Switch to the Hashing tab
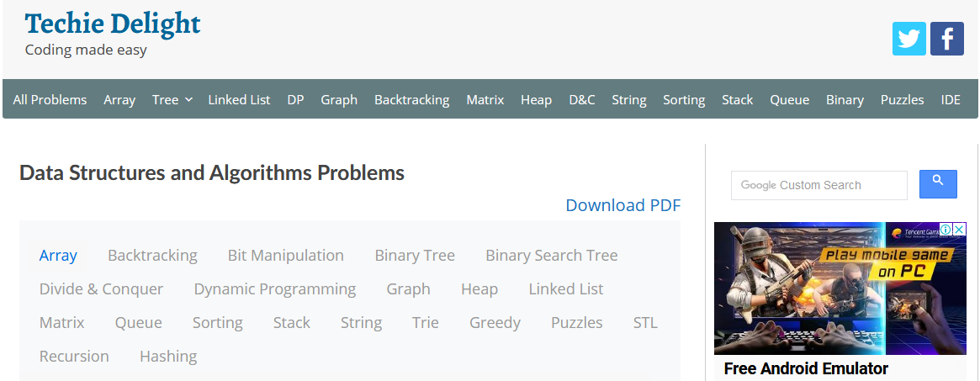 [168, 356]
